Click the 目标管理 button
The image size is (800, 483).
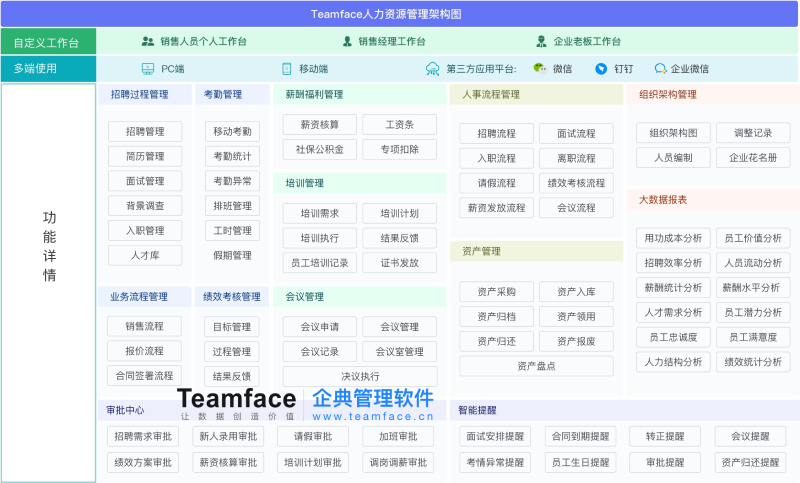click(232, 327)
